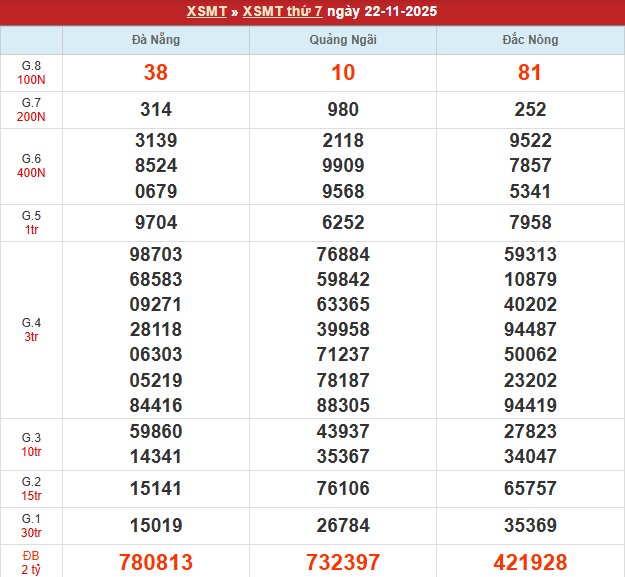Click G.6 number 7857

(x=530, y=165)
